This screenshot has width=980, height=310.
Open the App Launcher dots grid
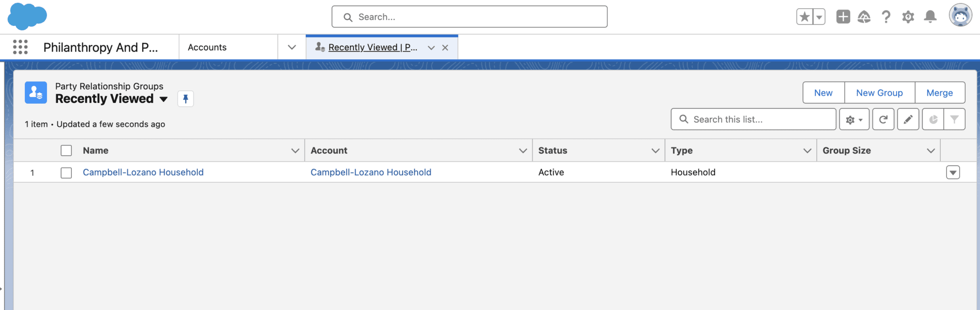coord(20,47)
